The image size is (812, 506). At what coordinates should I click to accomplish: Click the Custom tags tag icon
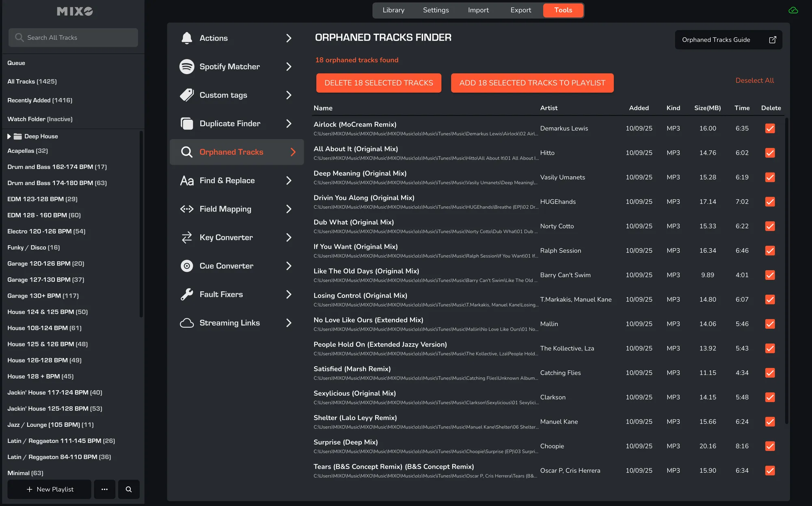click(187, 95)
